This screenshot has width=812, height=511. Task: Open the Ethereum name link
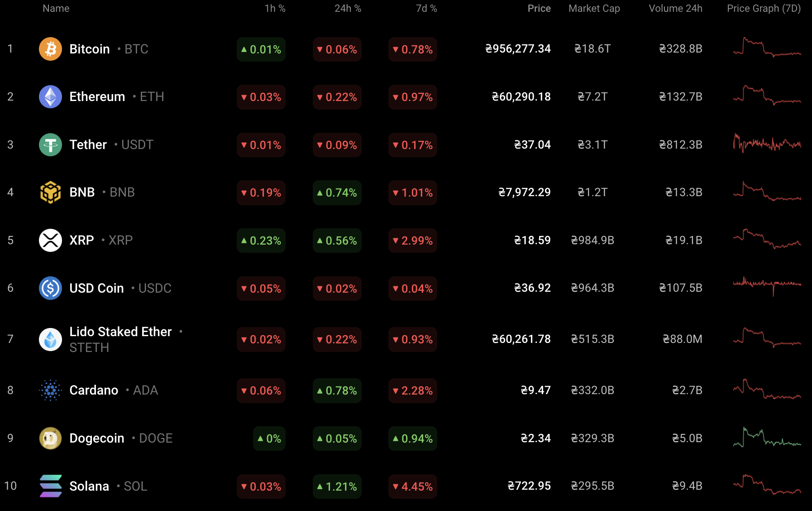(97, 96)
